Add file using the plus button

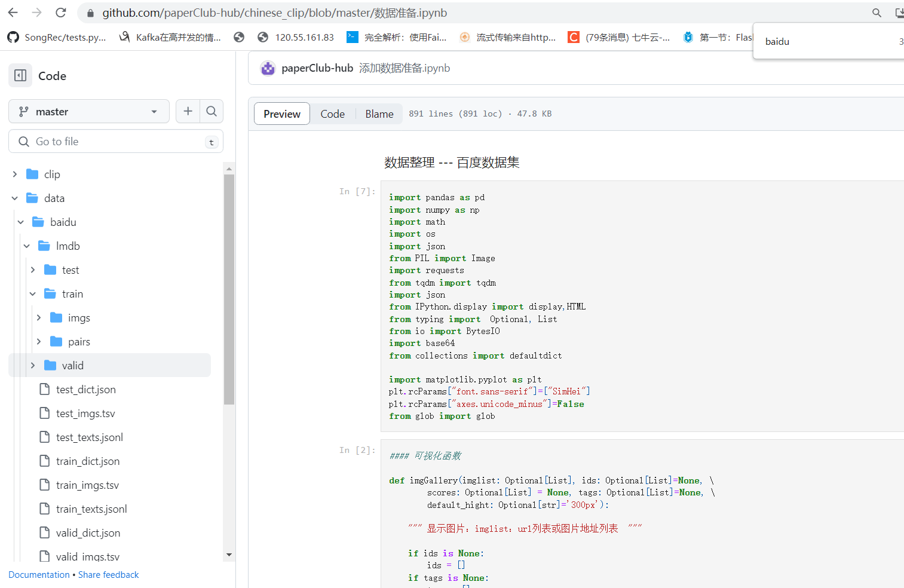pos(188,111)
